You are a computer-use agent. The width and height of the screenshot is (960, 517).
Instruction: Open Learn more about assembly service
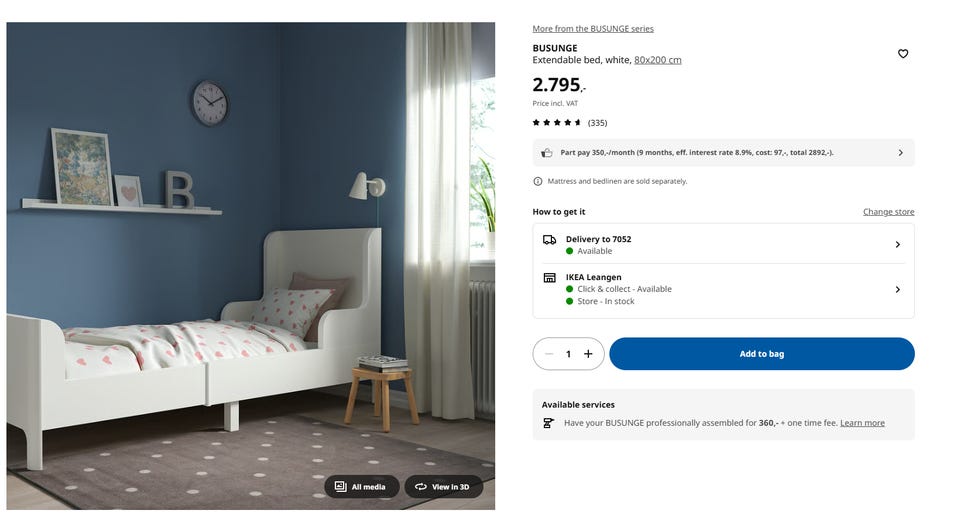click(862, 423)
